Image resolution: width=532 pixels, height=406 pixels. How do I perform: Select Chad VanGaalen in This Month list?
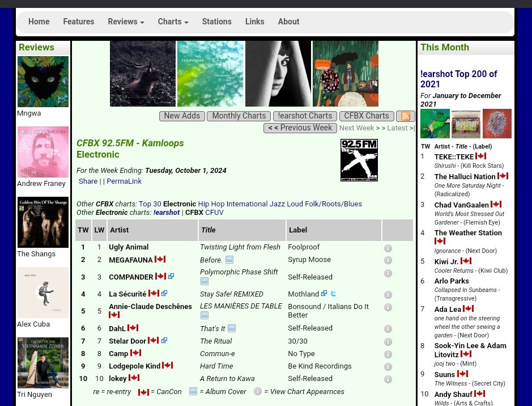click(x=461, y=205)
